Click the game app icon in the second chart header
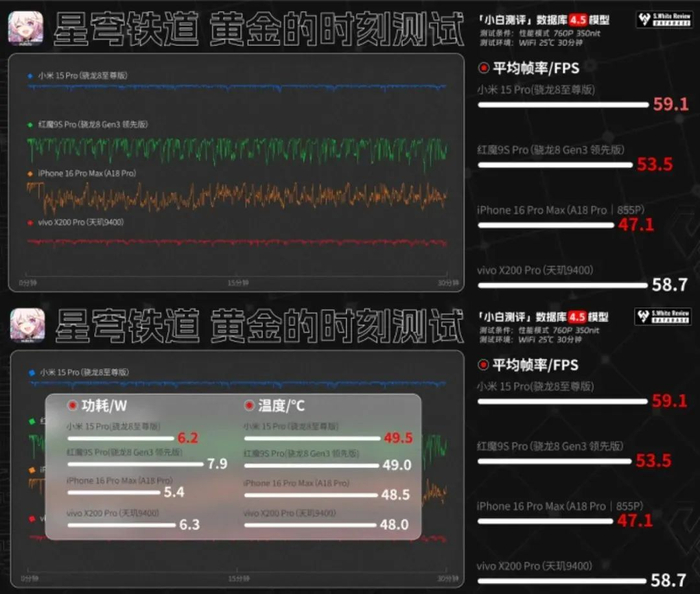The height and width of the screenshot is (594, 700). tap(28, 325)
